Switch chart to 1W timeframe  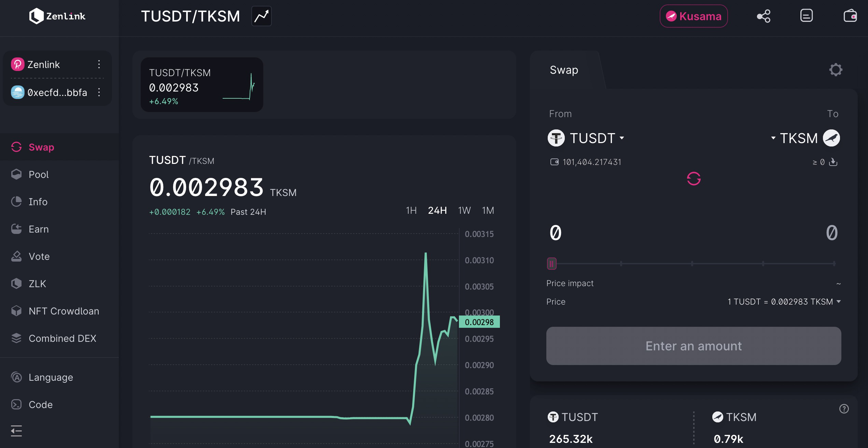[x=464, y=210]
